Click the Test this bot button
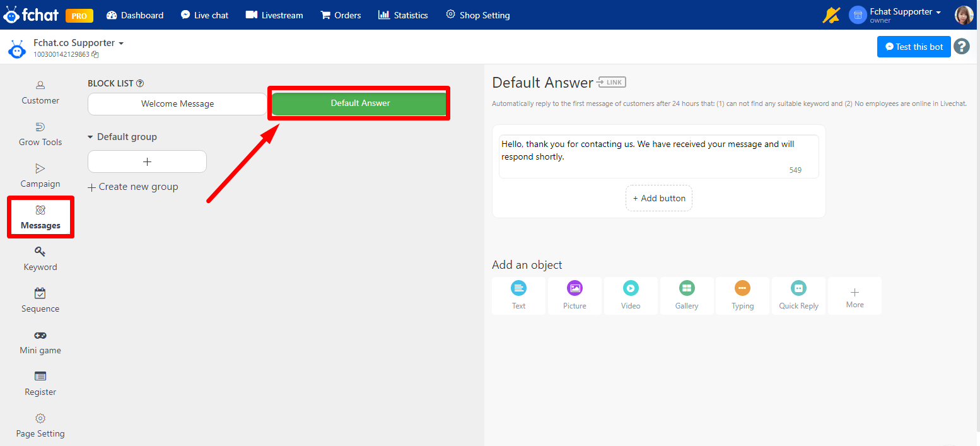The image size is (980, 446). tap(914, 47)
